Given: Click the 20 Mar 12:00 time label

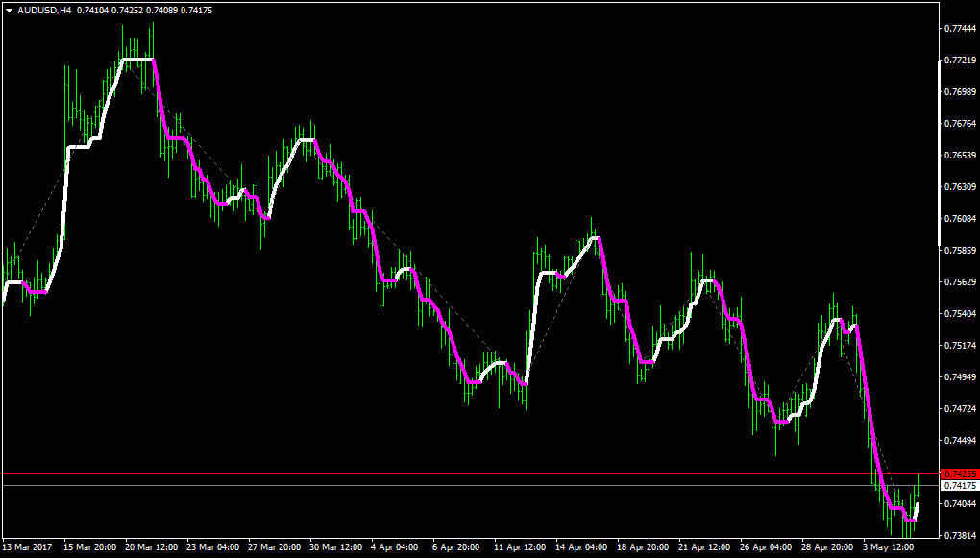Looking at the screenshot, I should coord(149,546).
